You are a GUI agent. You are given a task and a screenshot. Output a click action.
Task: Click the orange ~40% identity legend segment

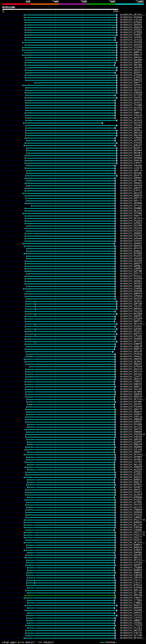point(45,4)
